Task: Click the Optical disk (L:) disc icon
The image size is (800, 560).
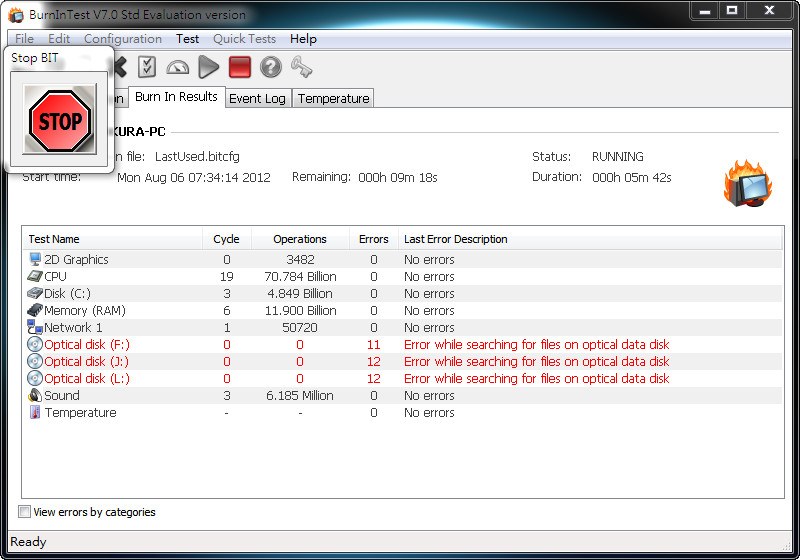Action: (x=35, y=378)
